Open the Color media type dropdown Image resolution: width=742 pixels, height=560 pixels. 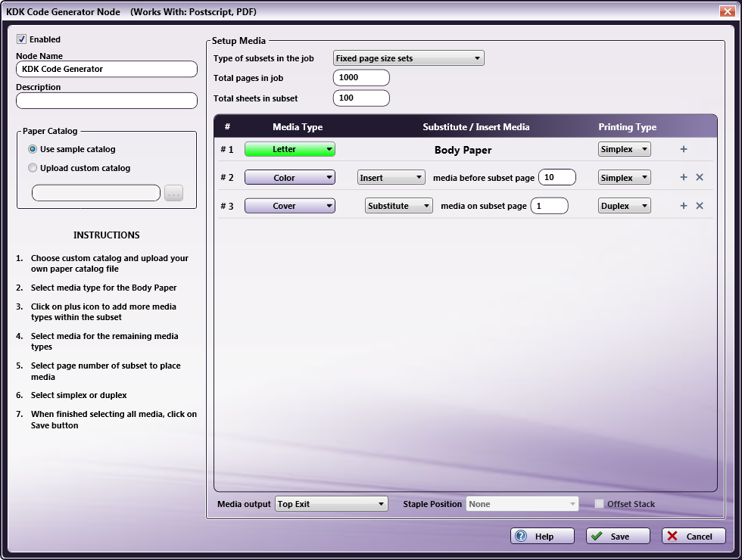tap(289, 177)
